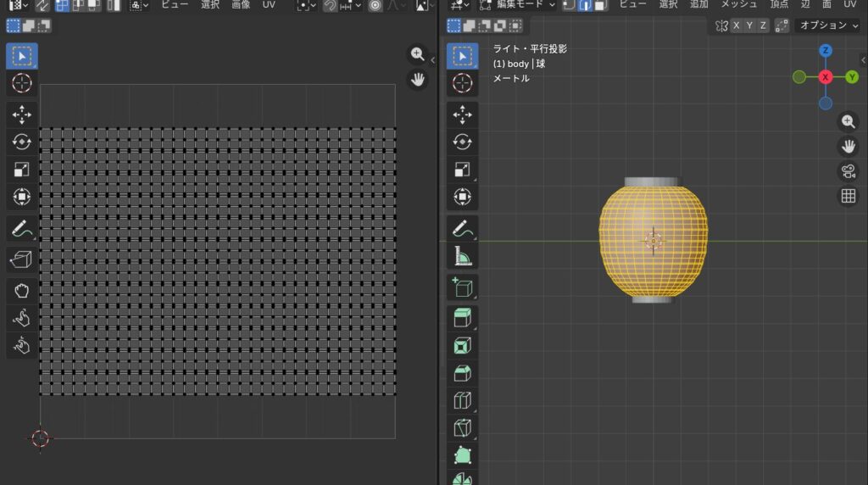Image resolution: width=868 pixels, height=485 pixels.
Task: Toggle camera view in the 3D viewport
Action: click(848, 171)
